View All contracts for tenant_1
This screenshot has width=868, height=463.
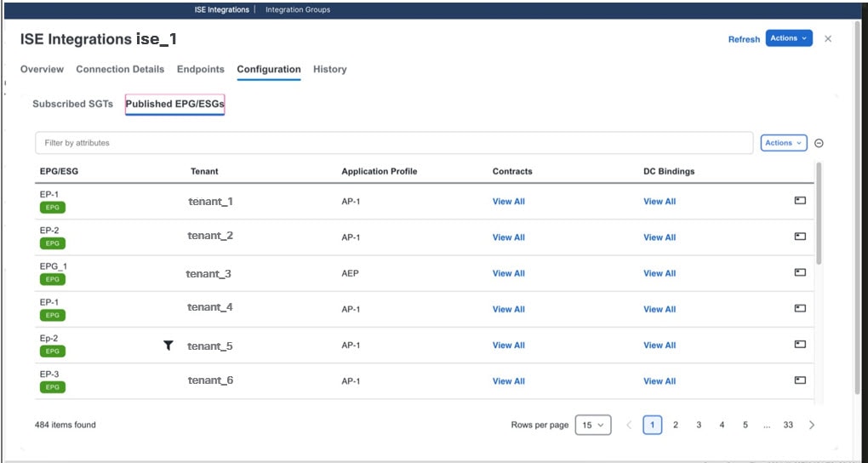click(509, 202)
